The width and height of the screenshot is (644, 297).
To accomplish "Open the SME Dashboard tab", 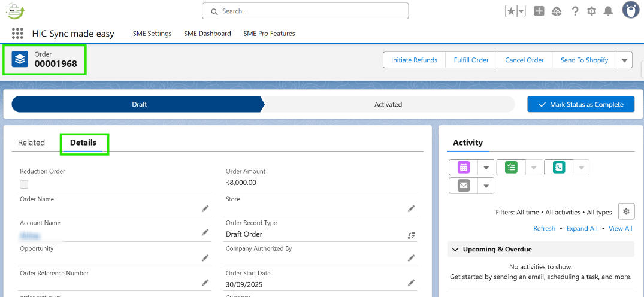I will tap(207, 34).
